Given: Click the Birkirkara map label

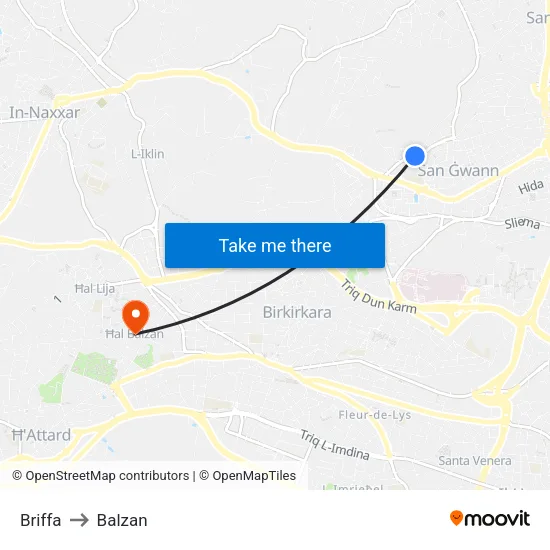Looking at the screenshot, I should 297,312.
